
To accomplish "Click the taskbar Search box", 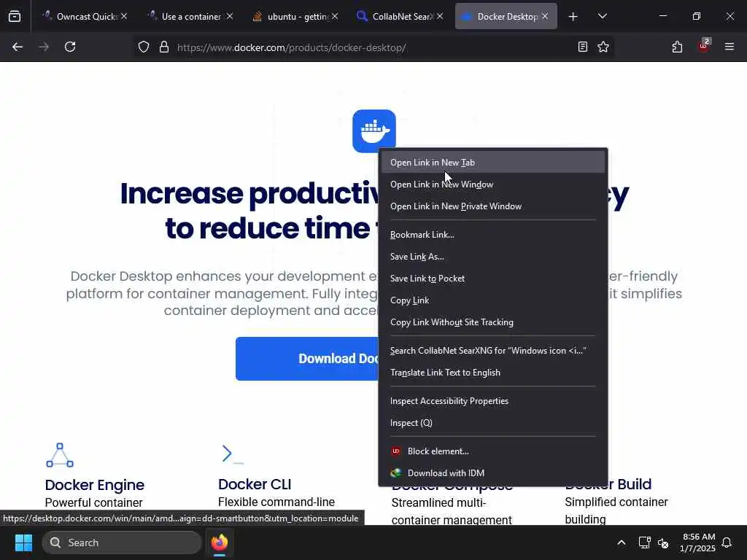I will click(122, 542).
